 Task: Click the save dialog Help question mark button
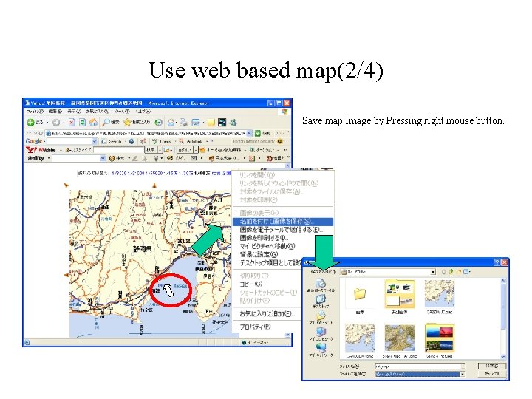pyautogui.click(x=497, y=262)
